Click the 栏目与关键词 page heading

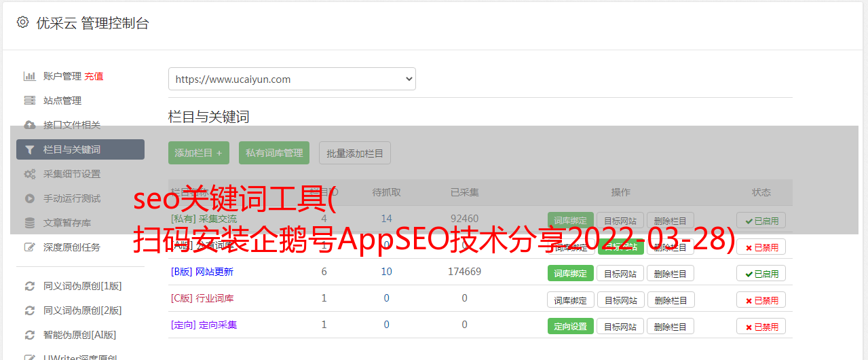point(209,117)
